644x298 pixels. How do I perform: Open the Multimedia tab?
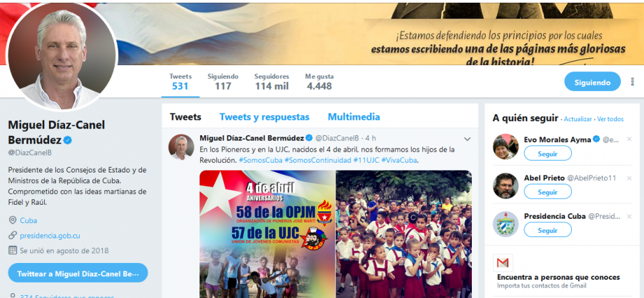(353, 117)
